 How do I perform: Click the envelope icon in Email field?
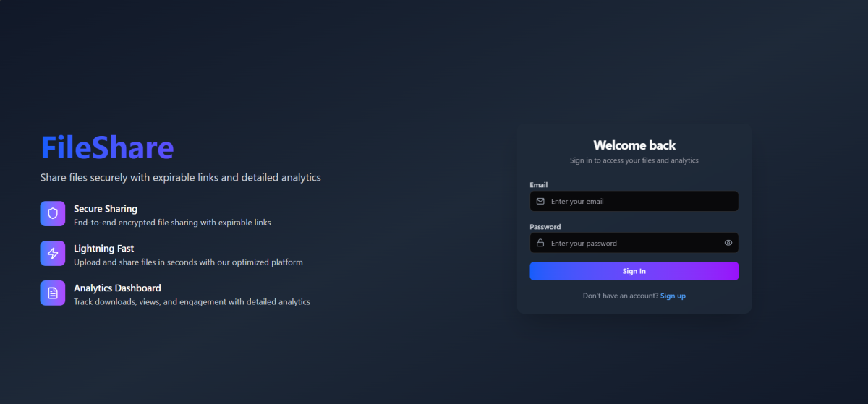point(540,202)
